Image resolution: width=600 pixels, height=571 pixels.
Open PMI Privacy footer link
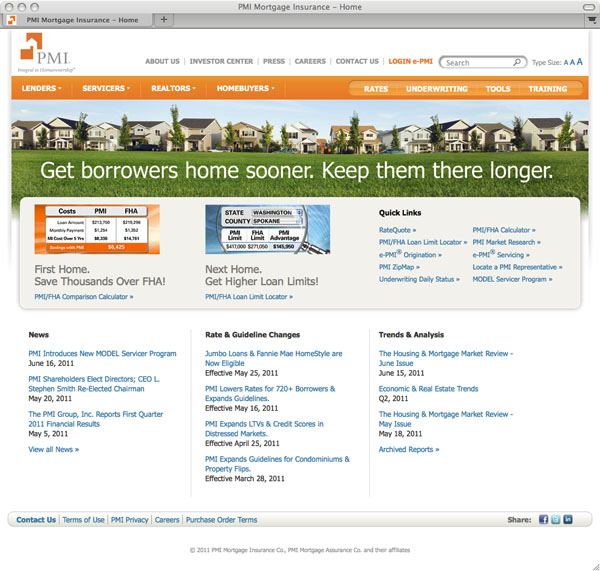[x=129, y=520]
